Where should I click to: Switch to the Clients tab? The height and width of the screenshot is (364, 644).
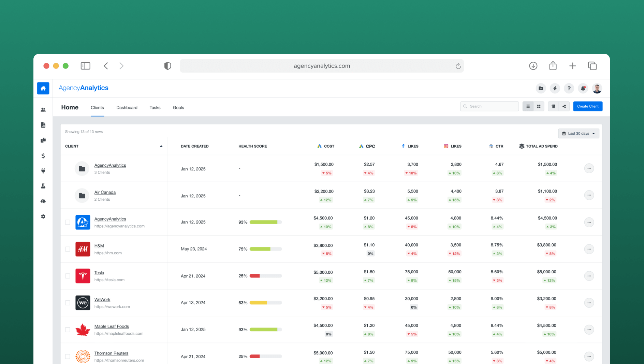tap(97, 108)
